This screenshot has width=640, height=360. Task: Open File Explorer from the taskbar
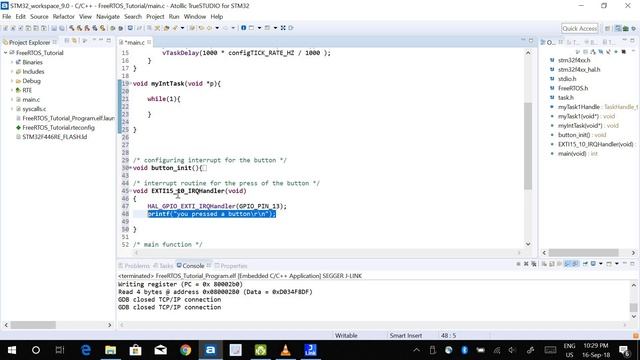[111, 350]
